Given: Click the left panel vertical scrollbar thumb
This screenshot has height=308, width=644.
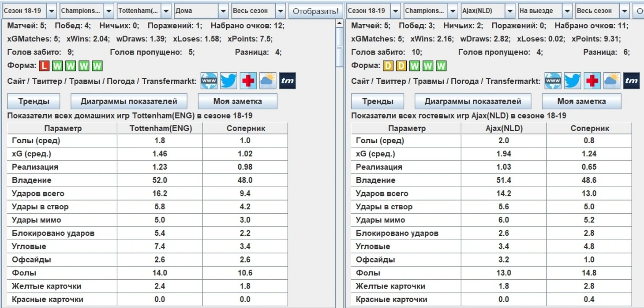Looking at the screenshot, I should [339, 47].
